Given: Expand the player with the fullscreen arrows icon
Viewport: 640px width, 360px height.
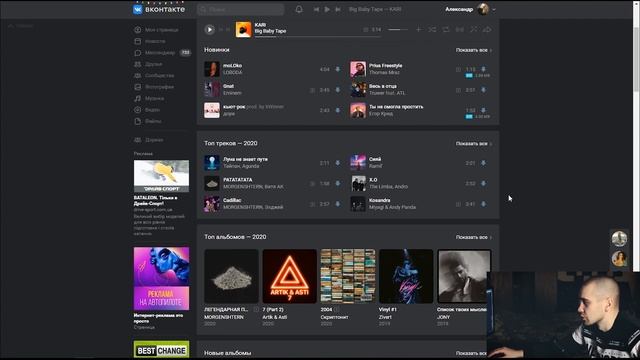Looking at the screenshot, I should (x=473, y=29).
